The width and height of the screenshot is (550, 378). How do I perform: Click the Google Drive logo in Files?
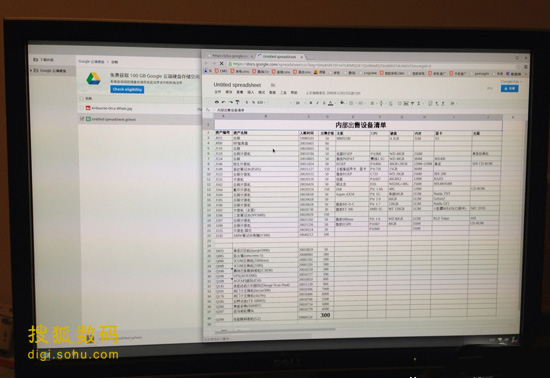coord(93,79)
